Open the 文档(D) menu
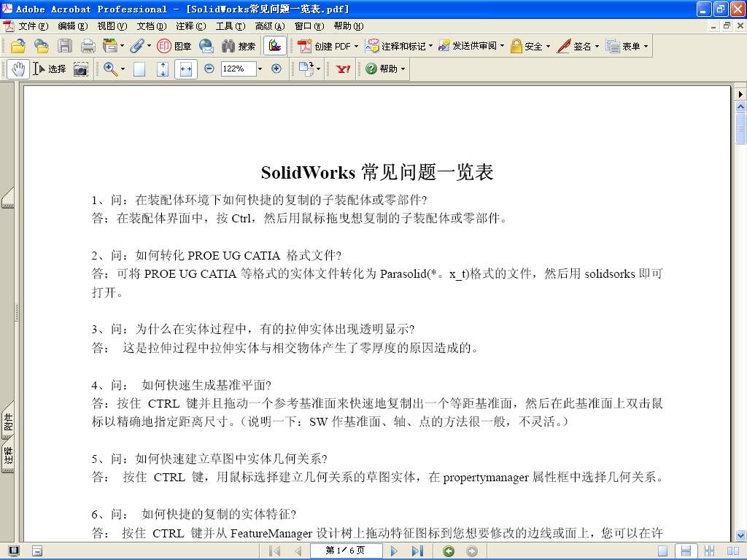The image size is (747, 560). [x=152, y=26]
